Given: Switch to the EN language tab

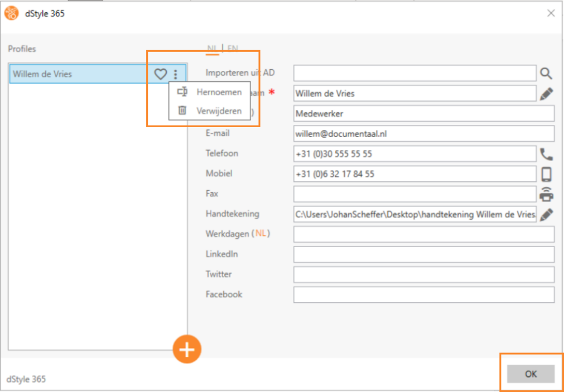Looking at the screenshot, I should coord(233,49).
